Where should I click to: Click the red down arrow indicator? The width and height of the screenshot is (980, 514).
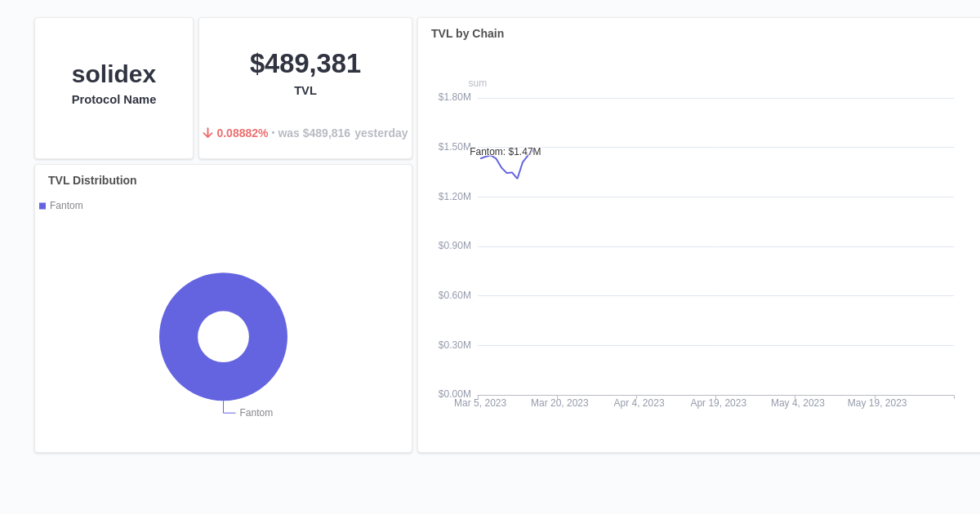[208, 132]
